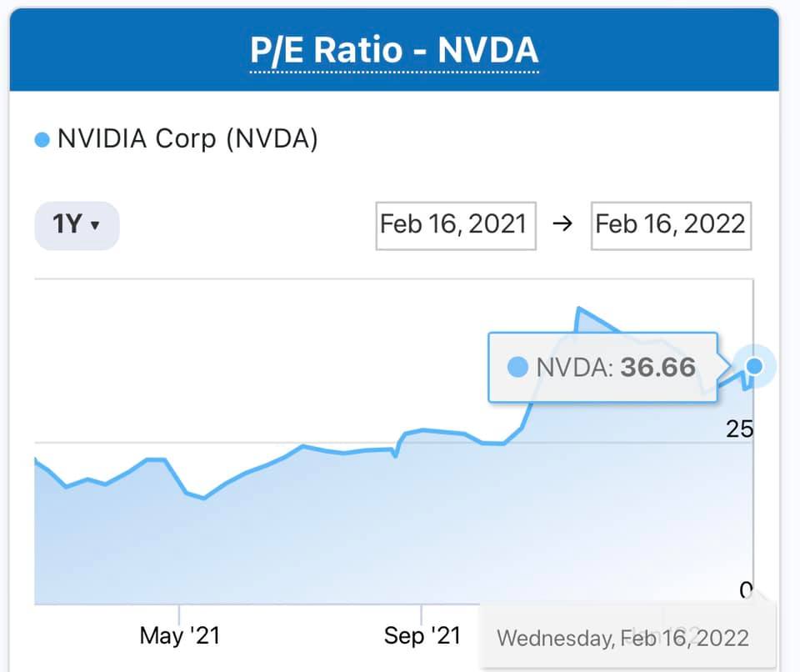Jump to Sep '21 on the x-axis
Image resolution: width=800 pixels, height=672 pixels.
(x=422, y=636)
